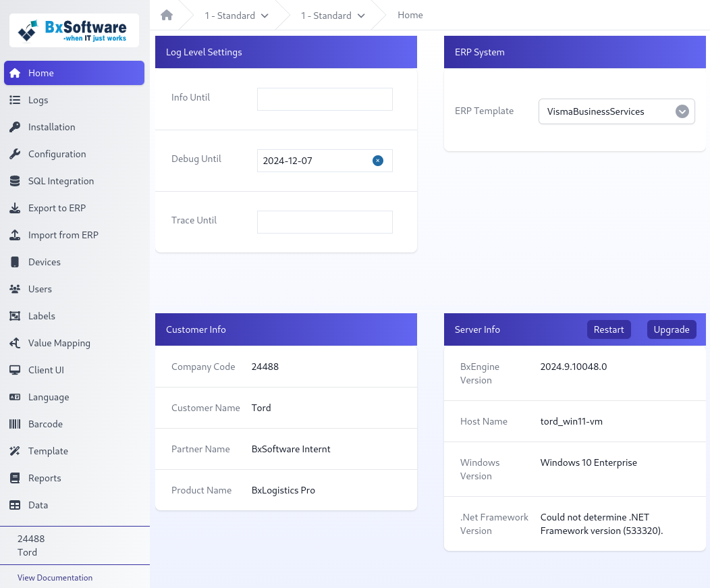This screenshot has width=710, height=588.
Task: Open Logs via its list icon
Action: pyautogui.click(x=15, y=100)
